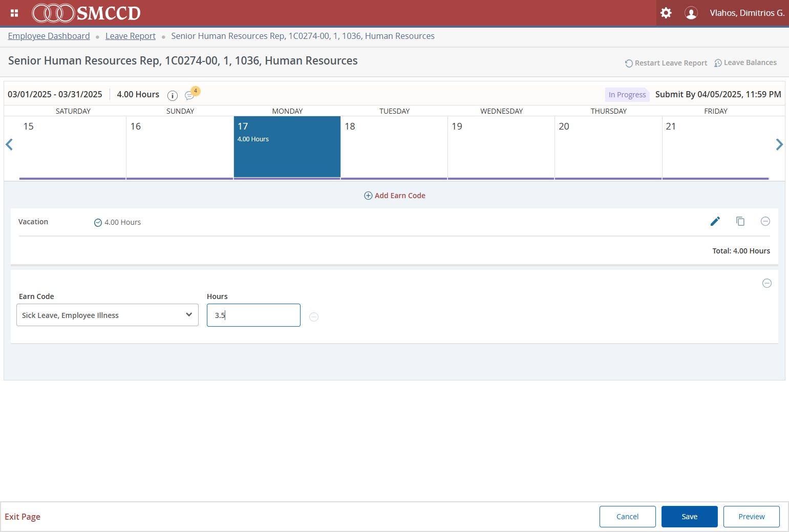This screenshot has height=532, width=789.
Task: Go to Leave Report breadcrumb
Action: [x=131, y=36]
